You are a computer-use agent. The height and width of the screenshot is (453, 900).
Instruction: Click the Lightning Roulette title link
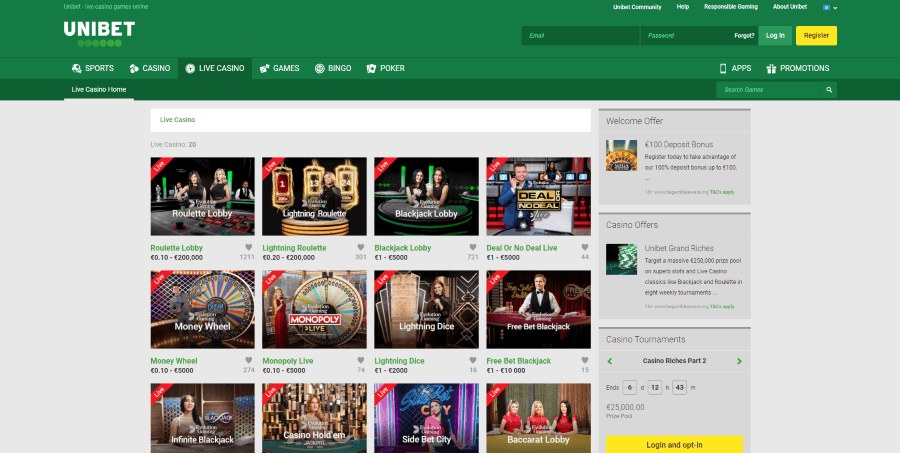pos(294,248)
